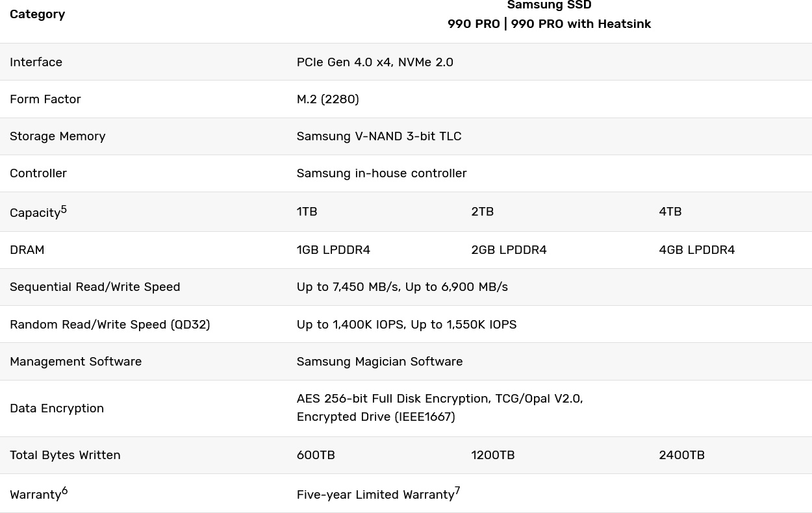
Task: Open footnote 7 after Five-year Limited Warranty
Action: point(457,491)
